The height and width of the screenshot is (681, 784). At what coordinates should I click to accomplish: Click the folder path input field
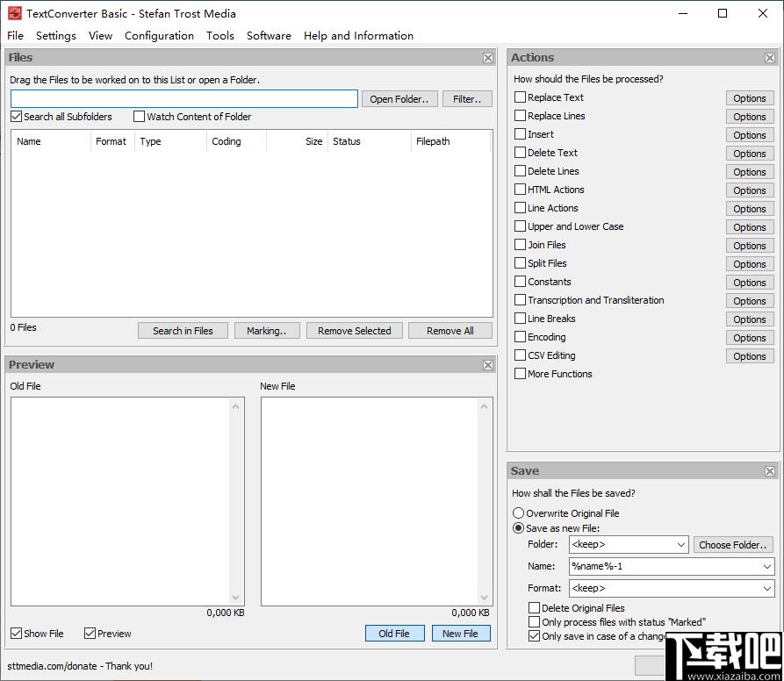(x=184, y=99)
